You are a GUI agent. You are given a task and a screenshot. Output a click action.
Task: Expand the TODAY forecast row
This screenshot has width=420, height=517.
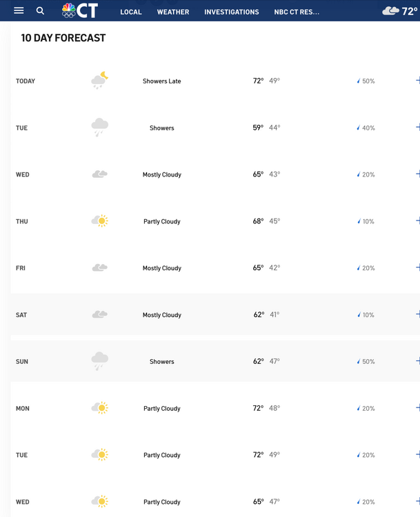point(418,81)
